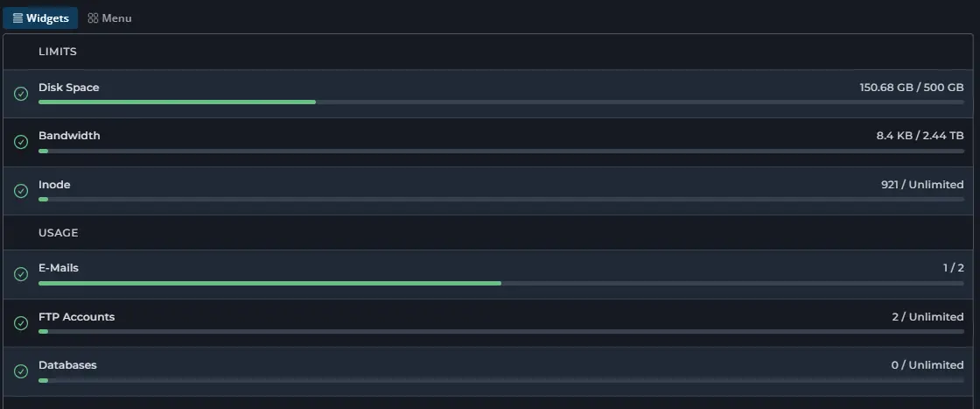Click the Bandwidth status check icon
Viewport: 980px width, 409px height.
click(21, 142)
